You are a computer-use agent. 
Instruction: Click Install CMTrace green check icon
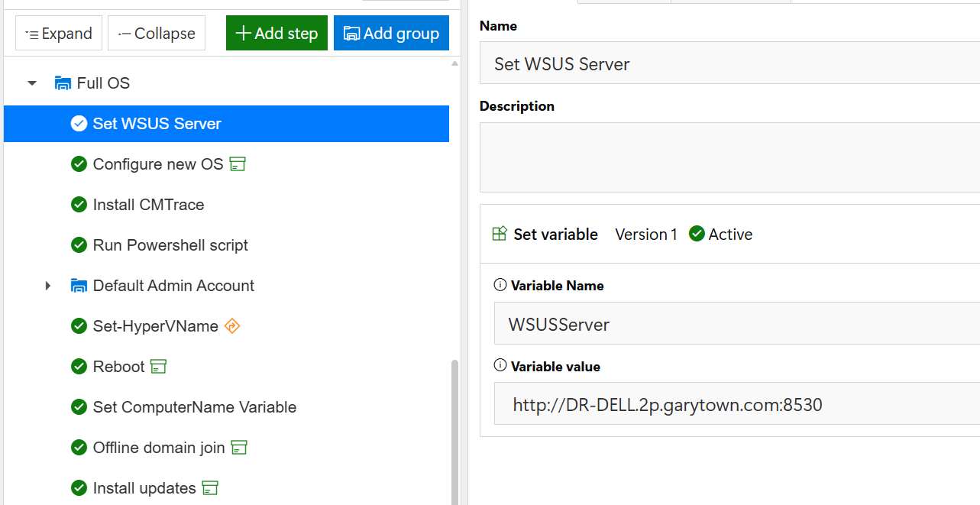(x=79, y=205)
